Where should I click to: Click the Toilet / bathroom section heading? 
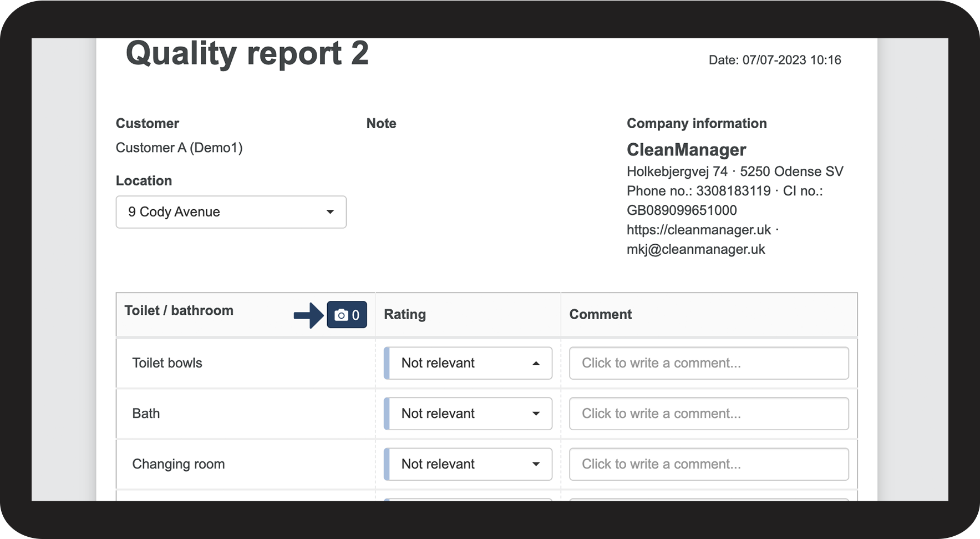click(x=179, y=310)
